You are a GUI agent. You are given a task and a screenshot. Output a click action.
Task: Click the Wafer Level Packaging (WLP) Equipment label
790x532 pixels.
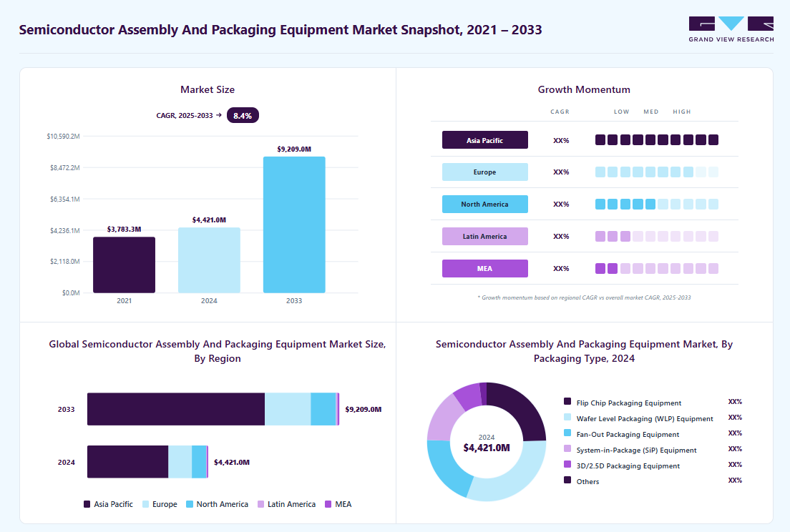point(645,419)
